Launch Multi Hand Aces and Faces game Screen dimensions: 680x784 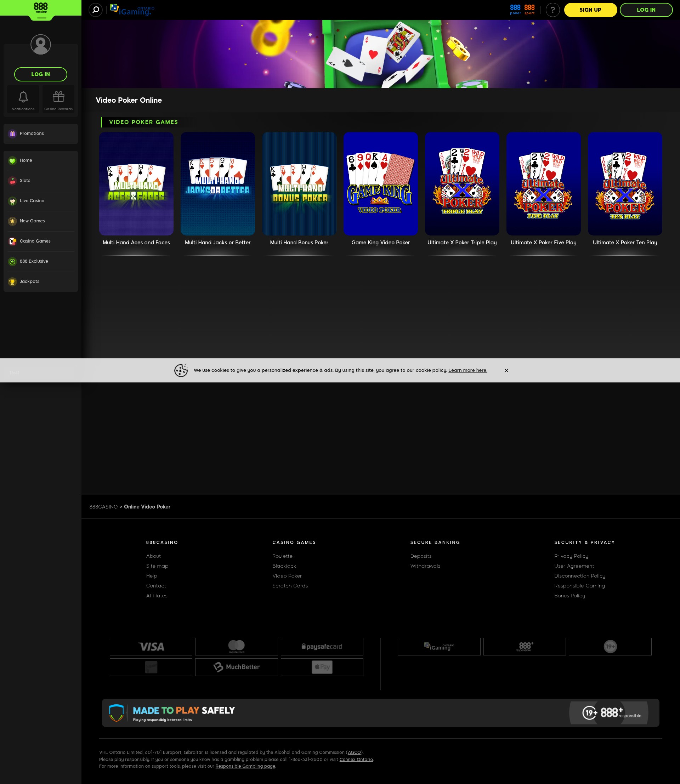[x=136, y=184]
